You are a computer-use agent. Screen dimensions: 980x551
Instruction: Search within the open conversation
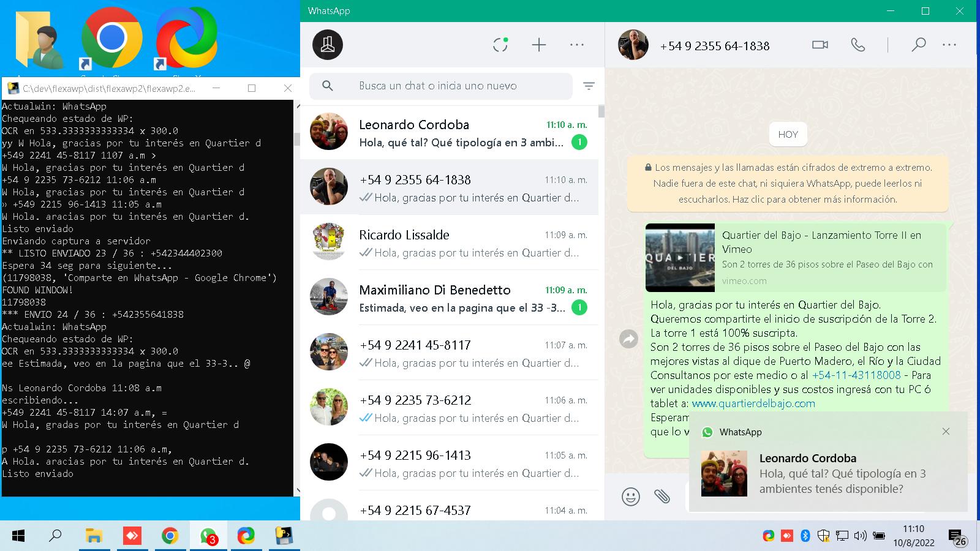[x=918, y=45]
